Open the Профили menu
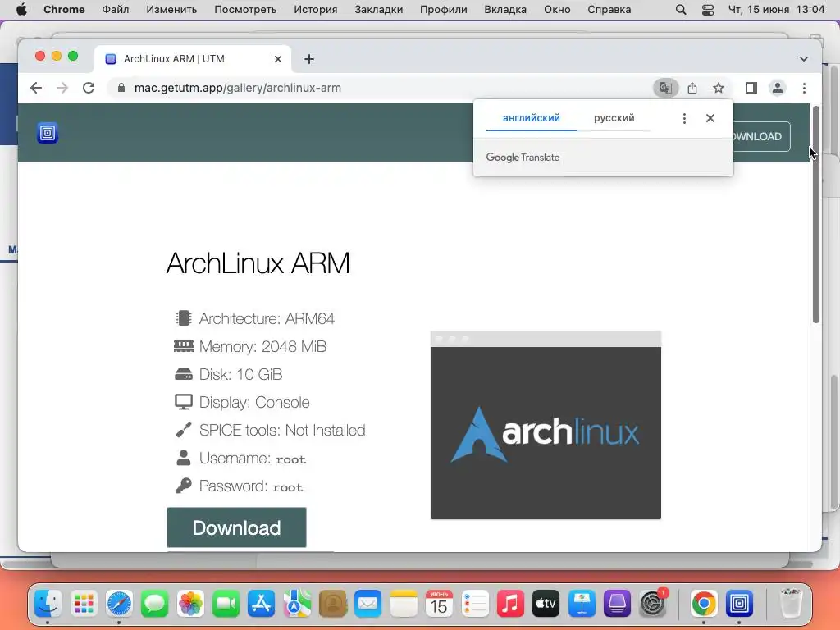This screenshot has height=630, width=840. tap(443, 10)
